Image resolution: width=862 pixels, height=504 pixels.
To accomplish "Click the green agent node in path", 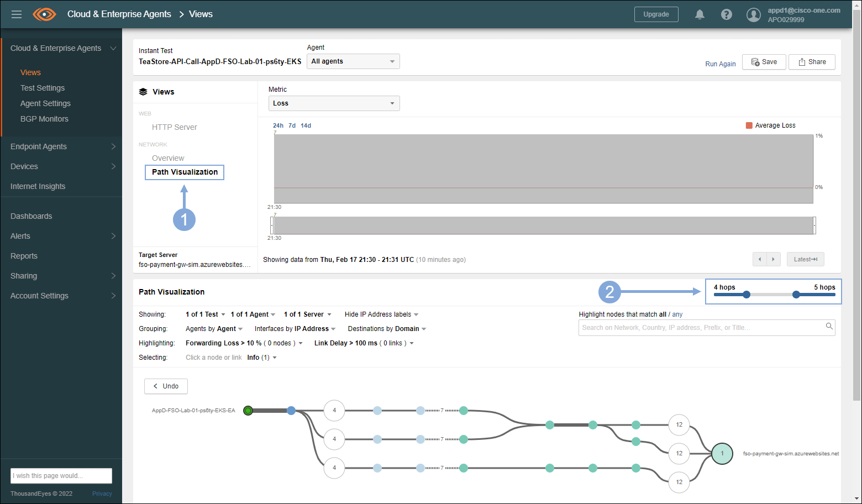I will 248,411.
